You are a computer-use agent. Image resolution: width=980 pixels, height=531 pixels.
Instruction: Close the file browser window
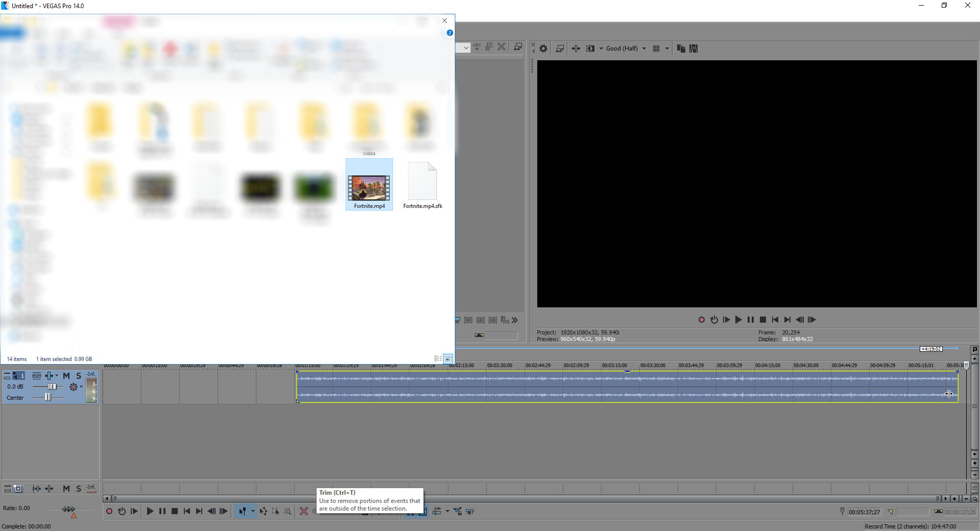coord(445,20)
